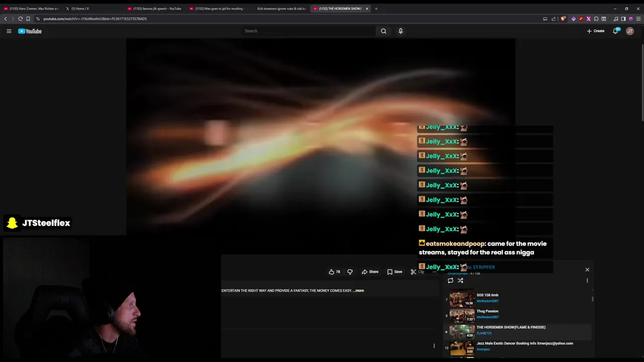This screenshot has height=362, width=644.
Task: Open the three-dot menu beside Clip
Action: click(x=434, y=271)
